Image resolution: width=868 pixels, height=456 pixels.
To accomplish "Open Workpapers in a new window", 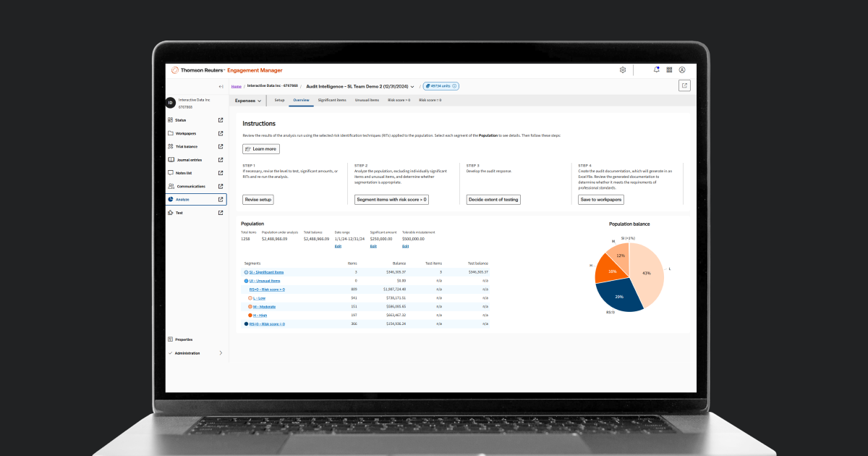I will coord(221,133).
